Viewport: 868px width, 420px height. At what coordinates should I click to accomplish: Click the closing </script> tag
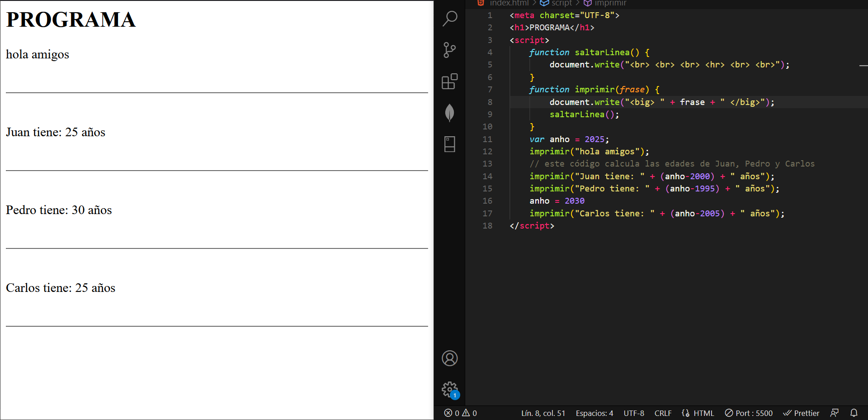point(532,226)
